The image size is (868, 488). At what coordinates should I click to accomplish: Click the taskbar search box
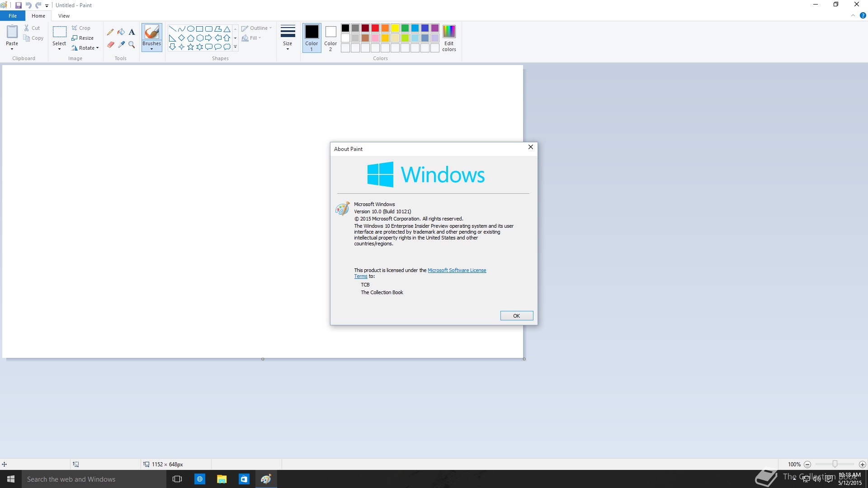tap(94, 479)
